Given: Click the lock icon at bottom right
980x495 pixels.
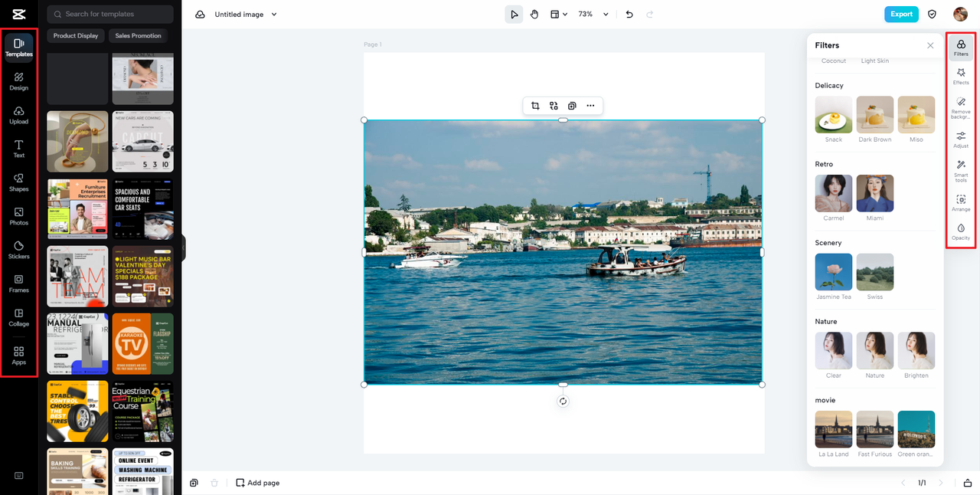Looking at the screenshot, I should [x=968, y=483].
